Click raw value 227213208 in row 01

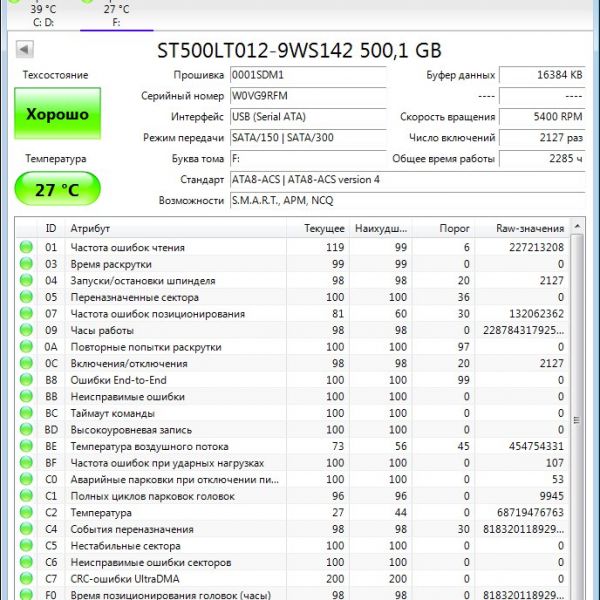536,248
